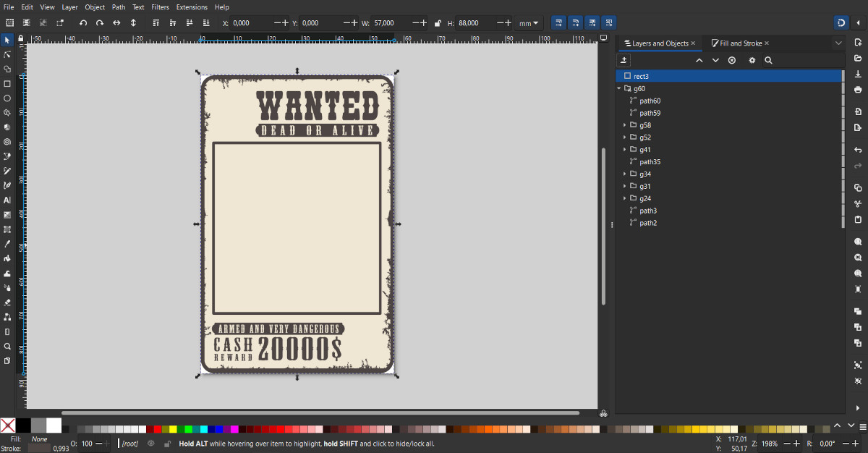Pick the white swatch in palette
Screen dimensions: 868x453
click(x=54, y=426)
